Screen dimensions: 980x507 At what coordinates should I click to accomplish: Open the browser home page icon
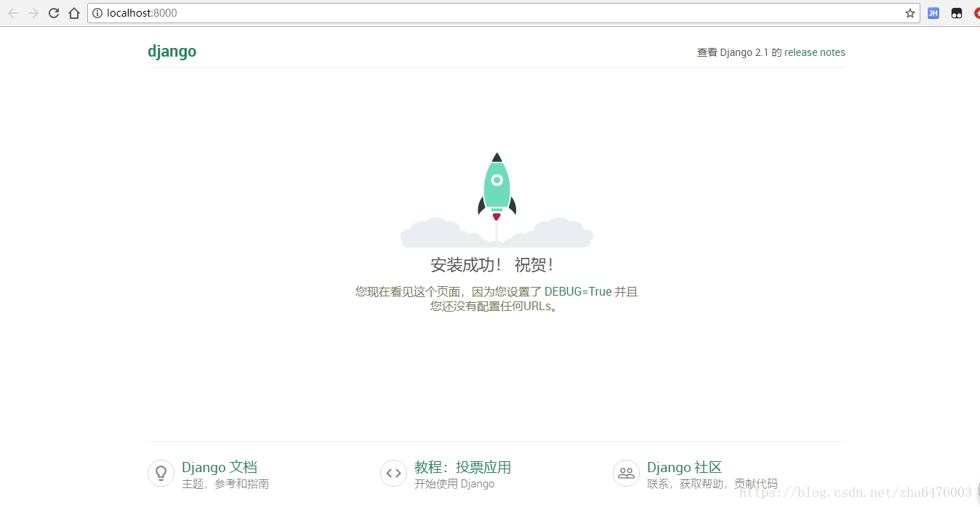[x=74, y=13]
